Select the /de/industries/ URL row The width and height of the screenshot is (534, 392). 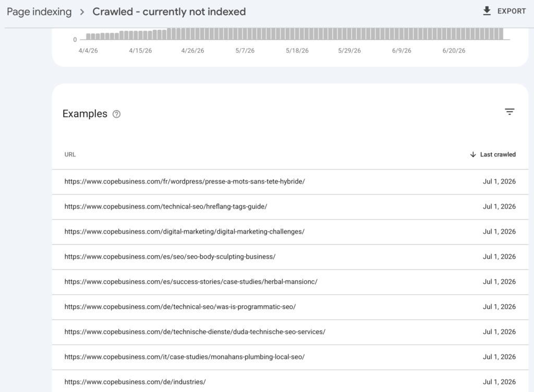(x=290, y=381)
